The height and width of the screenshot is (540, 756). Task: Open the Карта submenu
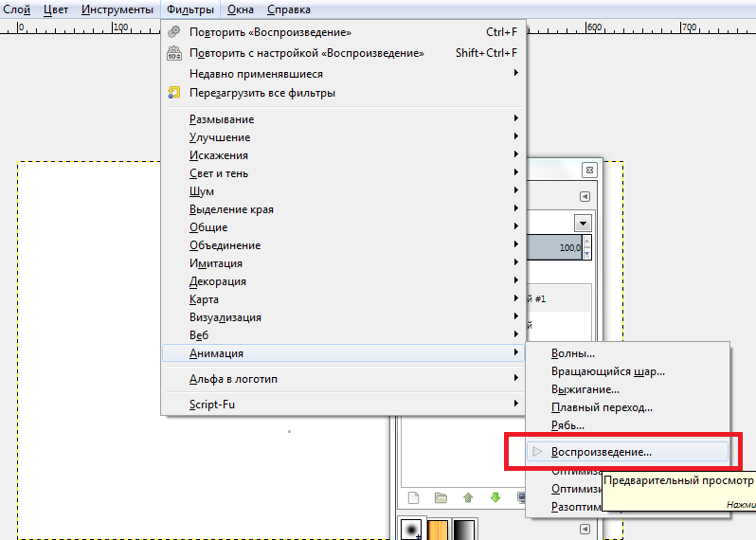click(x=343, y=299)
